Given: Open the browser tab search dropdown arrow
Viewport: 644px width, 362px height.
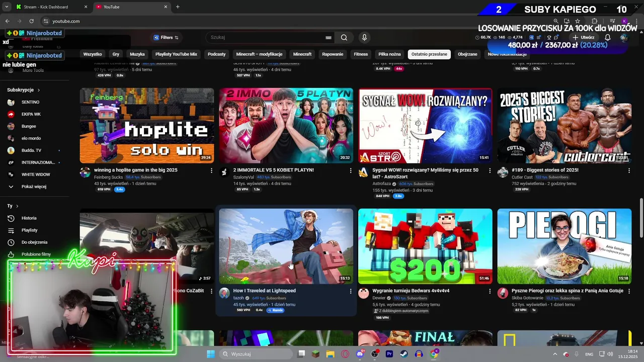Looking at the screenshot, I should click(x=7, y=7).
